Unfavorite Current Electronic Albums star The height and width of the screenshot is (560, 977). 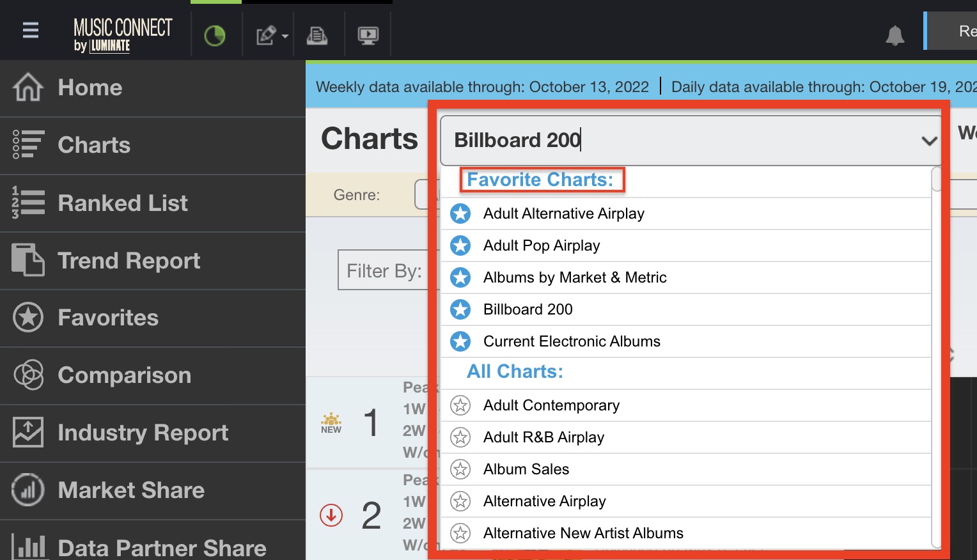(x=460, y=341)
